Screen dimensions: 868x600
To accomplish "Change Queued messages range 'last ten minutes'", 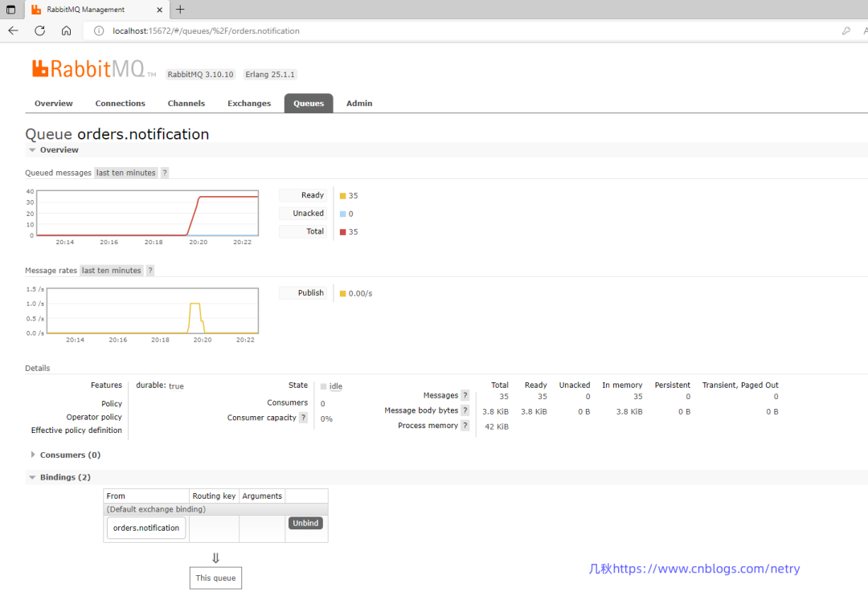I will point(125,173).
